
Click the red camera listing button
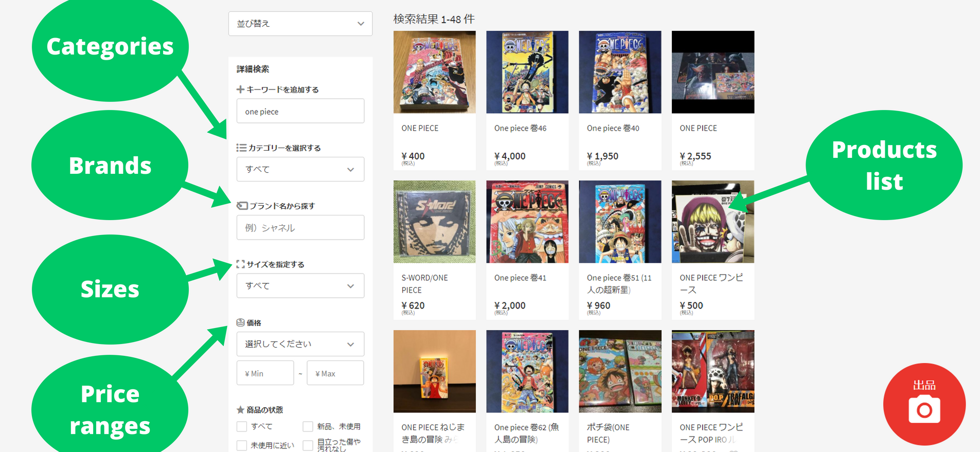coord(924,404)
